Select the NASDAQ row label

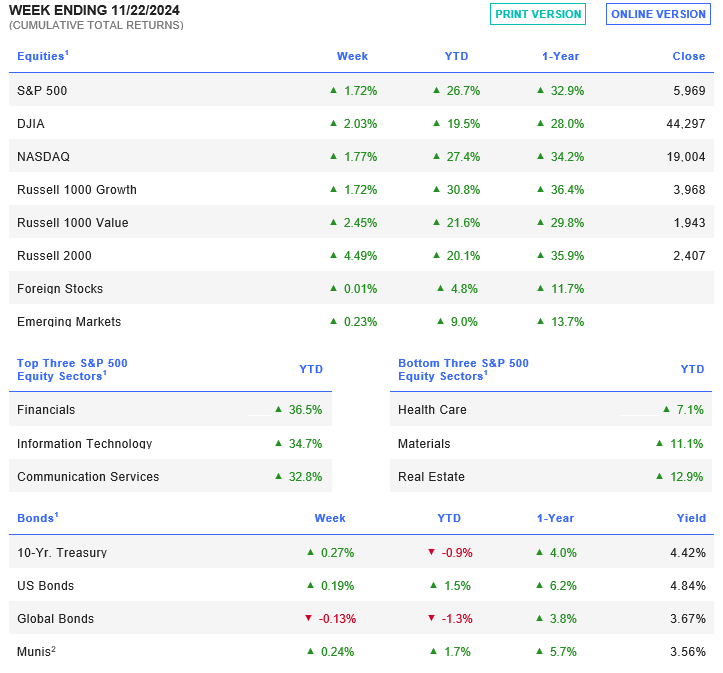43,157
